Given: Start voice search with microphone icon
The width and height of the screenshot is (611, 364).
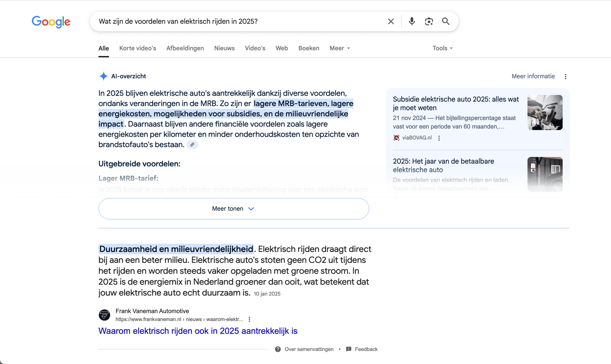Looking at the screenshot, I should pyautogui.click(x=412, y=21).
